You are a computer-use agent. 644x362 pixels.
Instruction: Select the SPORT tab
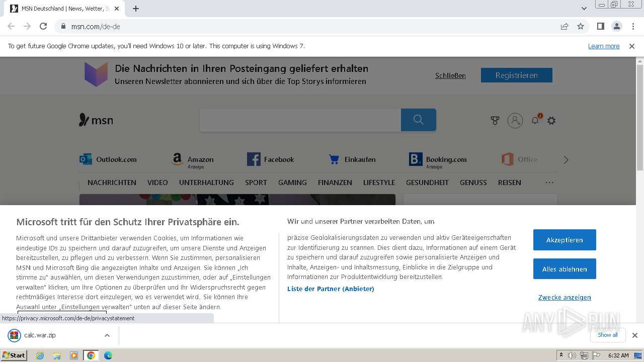256,183
